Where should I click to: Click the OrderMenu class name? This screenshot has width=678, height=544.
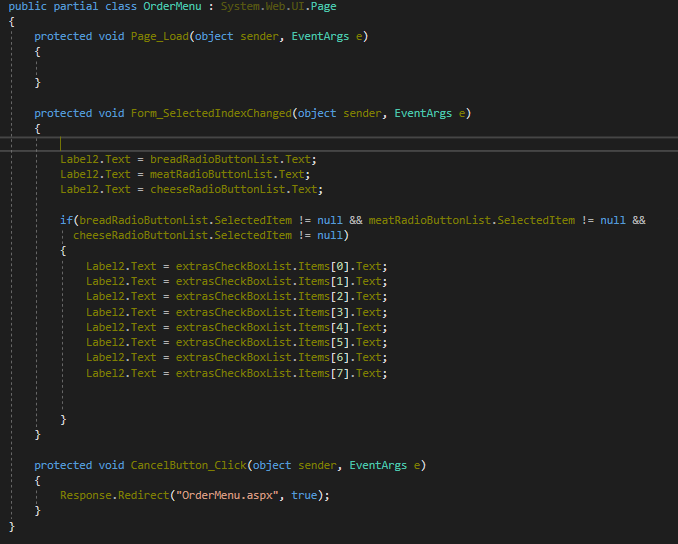172,6
